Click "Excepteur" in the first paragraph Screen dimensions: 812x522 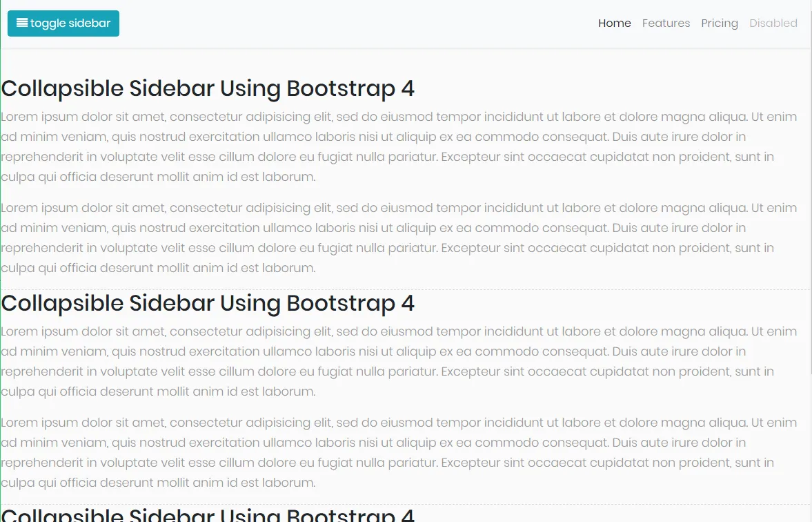coord(471,157)
